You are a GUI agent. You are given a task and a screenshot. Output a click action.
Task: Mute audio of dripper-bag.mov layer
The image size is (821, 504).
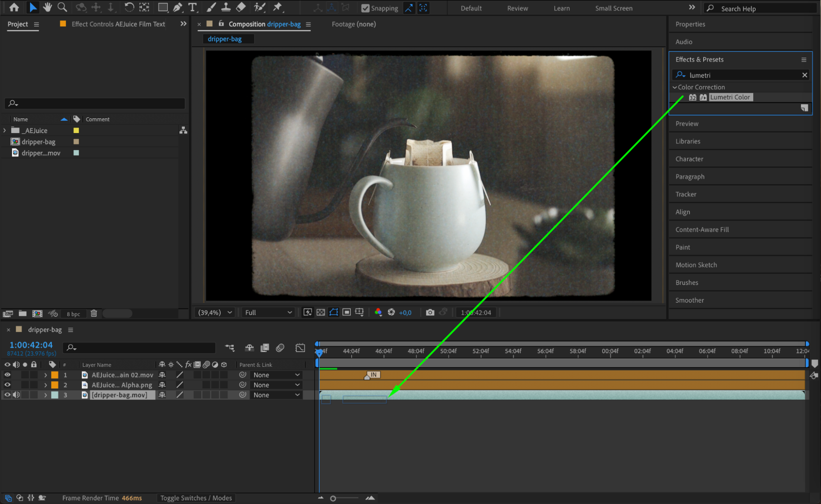(x=16, y=395)
